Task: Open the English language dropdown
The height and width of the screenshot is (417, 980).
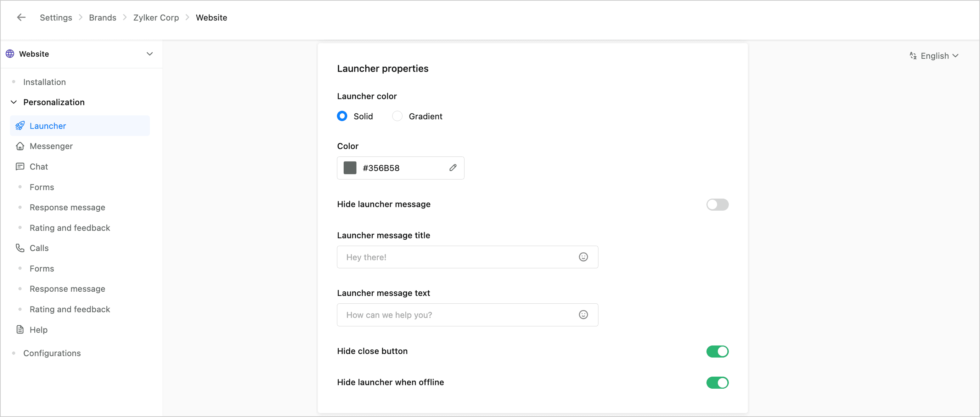Action: (934, 56)
